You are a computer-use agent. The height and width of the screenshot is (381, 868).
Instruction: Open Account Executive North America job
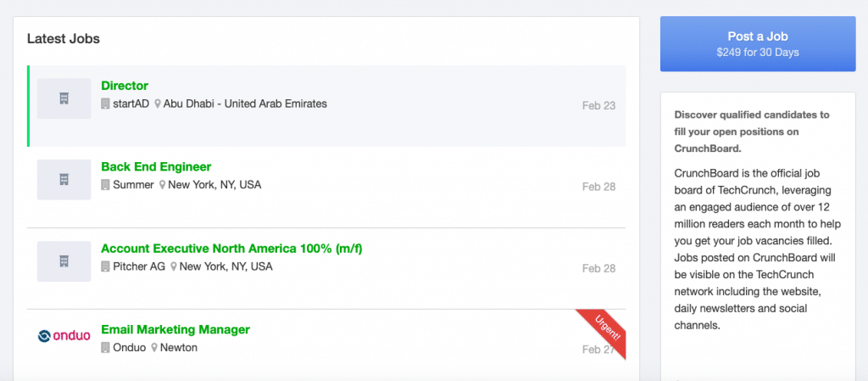(x=231, y=249)
